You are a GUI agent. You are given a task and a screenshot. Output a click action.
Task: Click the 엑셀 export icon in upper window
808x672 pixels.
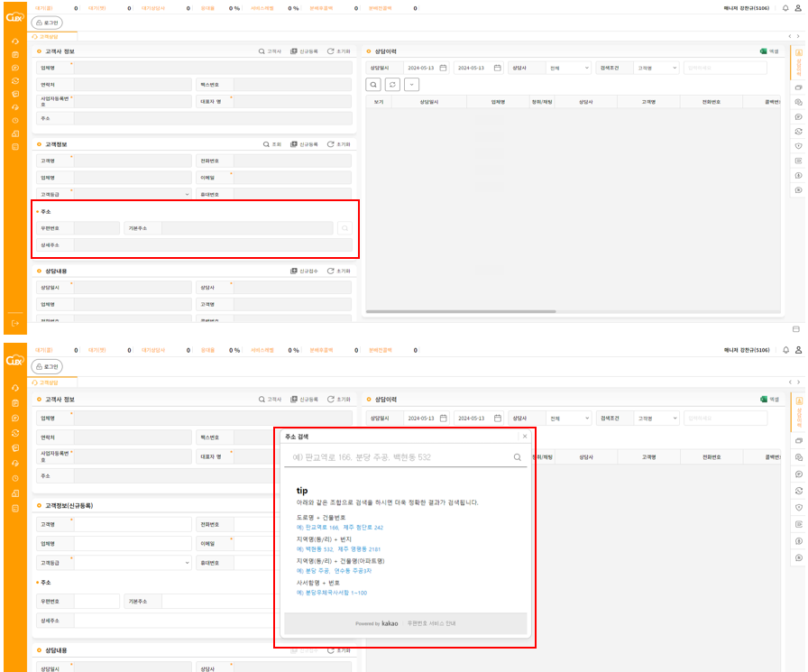pos(763,51)
